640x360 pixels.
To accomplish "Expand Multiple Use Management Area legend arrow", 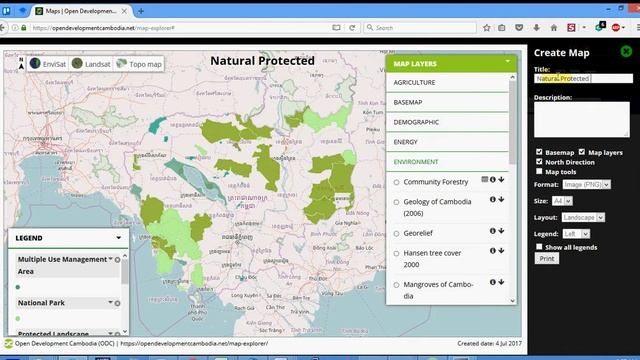I will 110,259.
